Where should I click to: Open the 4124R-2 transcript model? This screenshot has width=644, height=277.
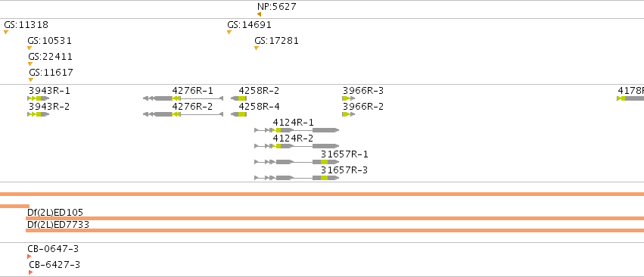click(x=297, y=146)
